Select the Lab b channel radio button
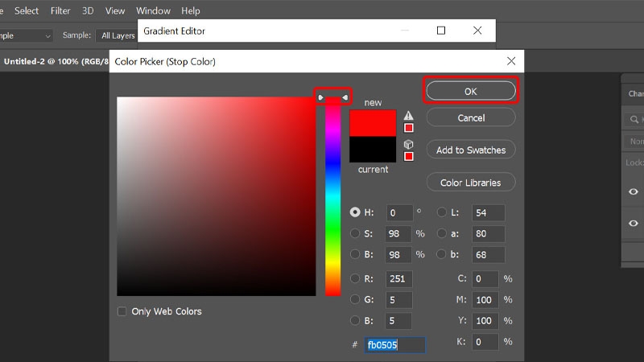The width and height of the screenshot is (644, 362). point(441,254)
